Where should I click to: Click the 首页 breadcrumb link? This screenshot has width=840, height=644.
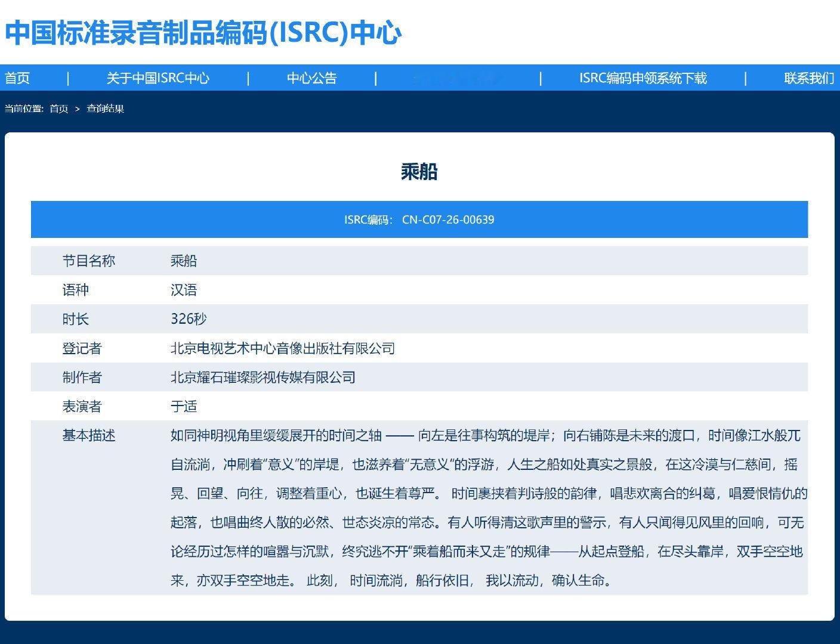[x=58, y=109]
